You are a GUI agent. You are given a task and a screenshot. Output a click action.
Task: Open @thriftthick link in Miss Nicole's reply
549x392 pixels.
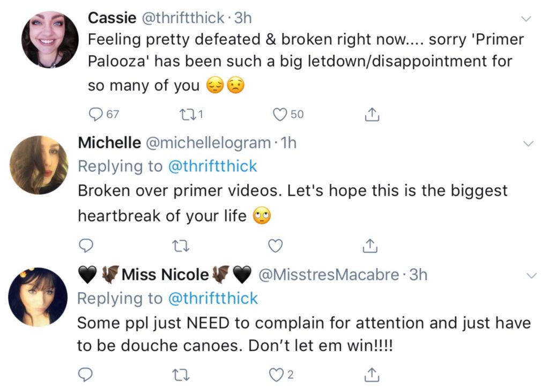(212, 298)
